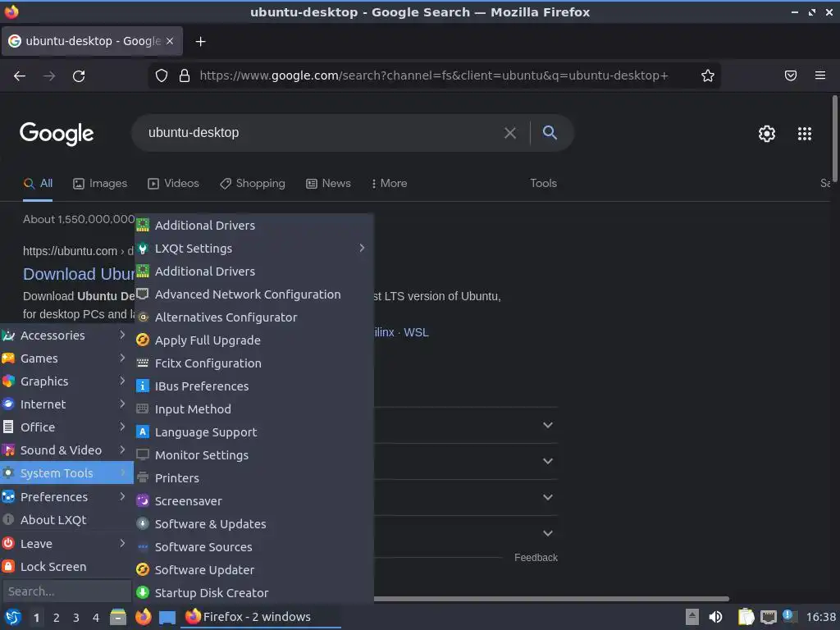Open Software Updater from menu

point(254,570)
